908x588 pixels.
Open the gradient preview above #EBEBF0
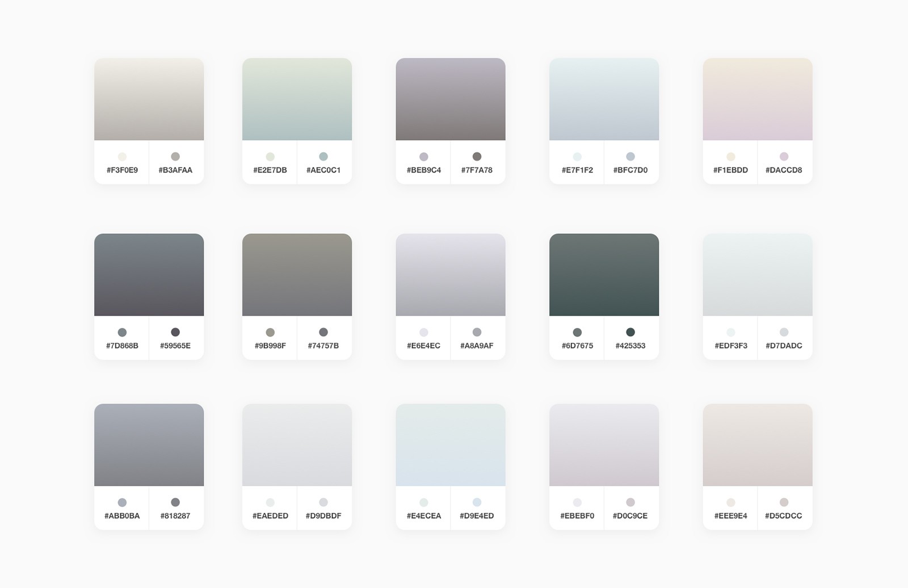604,445
